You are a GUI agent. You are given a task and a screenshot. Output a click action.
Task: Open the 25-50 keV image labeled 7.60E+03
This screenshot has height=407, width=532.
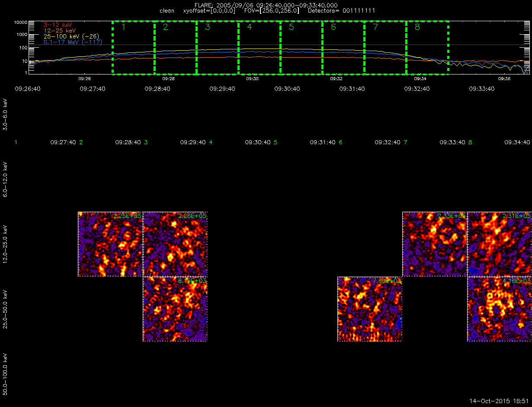(x=370, y=309)
